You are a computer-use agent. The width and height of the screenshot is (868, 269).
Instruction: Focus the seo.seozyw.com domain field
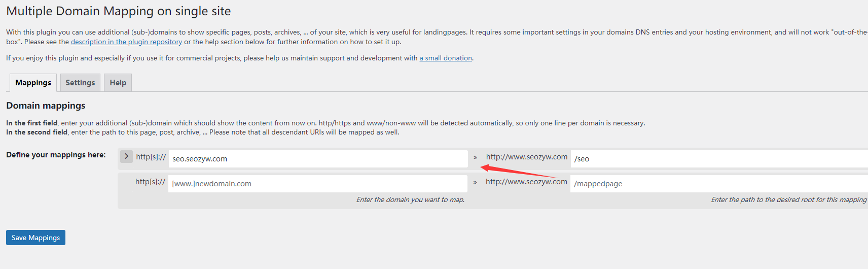coord(318,159)
